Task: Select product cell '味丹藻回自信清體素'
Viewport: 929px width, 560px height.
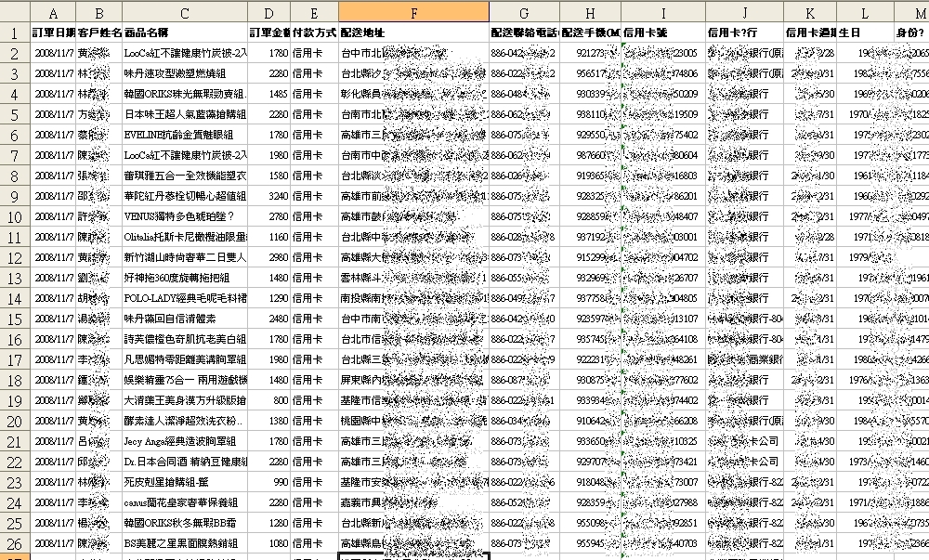Action: [185, 319]
